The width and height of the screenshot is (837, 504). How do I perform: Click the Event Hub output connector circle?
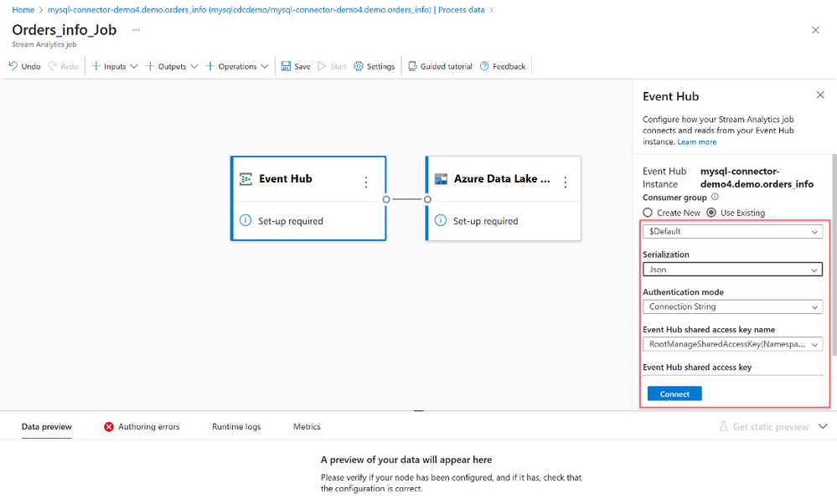386,199
